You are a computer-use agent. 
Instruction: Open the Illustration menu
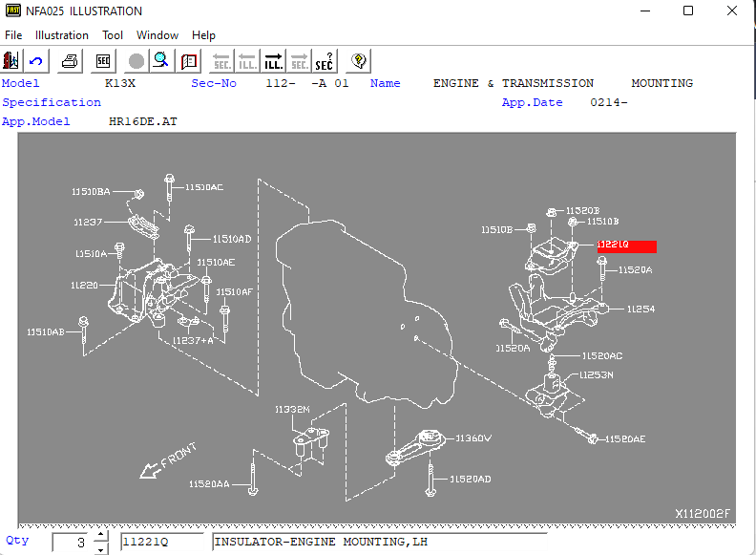point(62,35)
